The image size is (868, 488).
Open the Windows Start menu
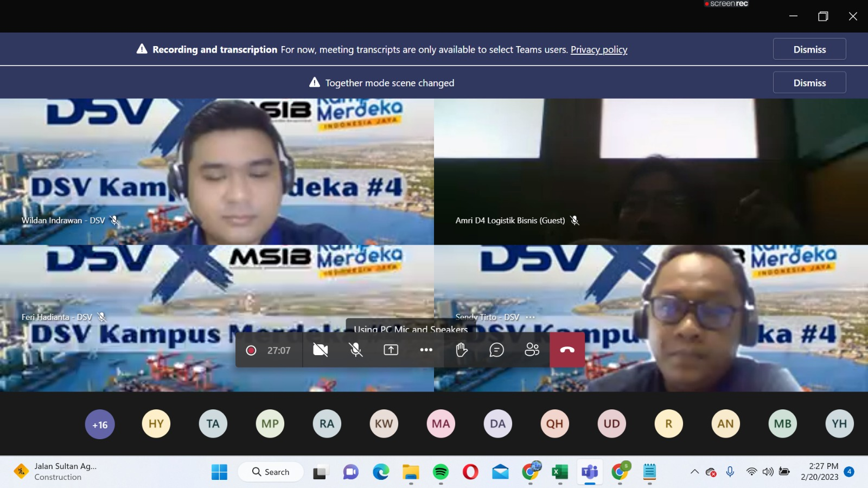tap(219, 472)
